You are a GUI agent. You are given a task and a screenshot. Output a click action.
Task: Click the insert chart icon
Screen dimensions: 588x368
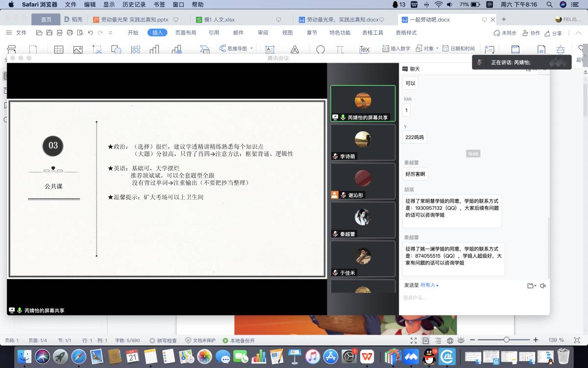(x=154, y=50)
